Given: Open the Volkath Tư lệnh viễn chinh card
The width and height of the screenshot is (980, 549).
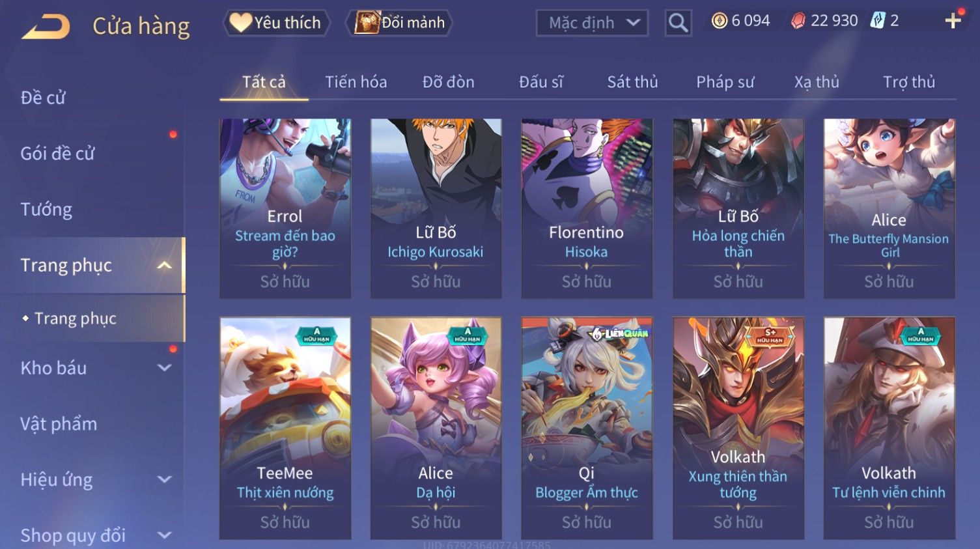Looking at the screenshot, I should pyautogui.click(x=889, y=428).
